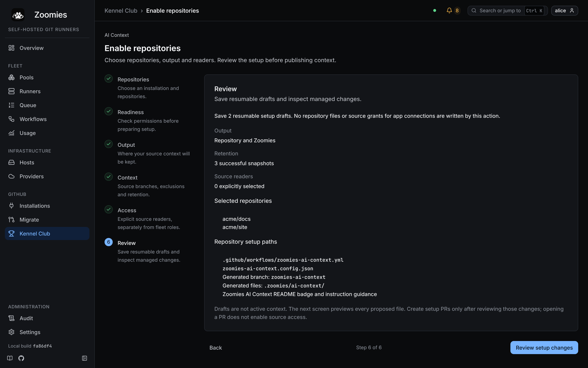Image resolution: width=588 pixels, height=368 pixels.
Task: Click the Providers cloud icon
Action: [11, 176]
